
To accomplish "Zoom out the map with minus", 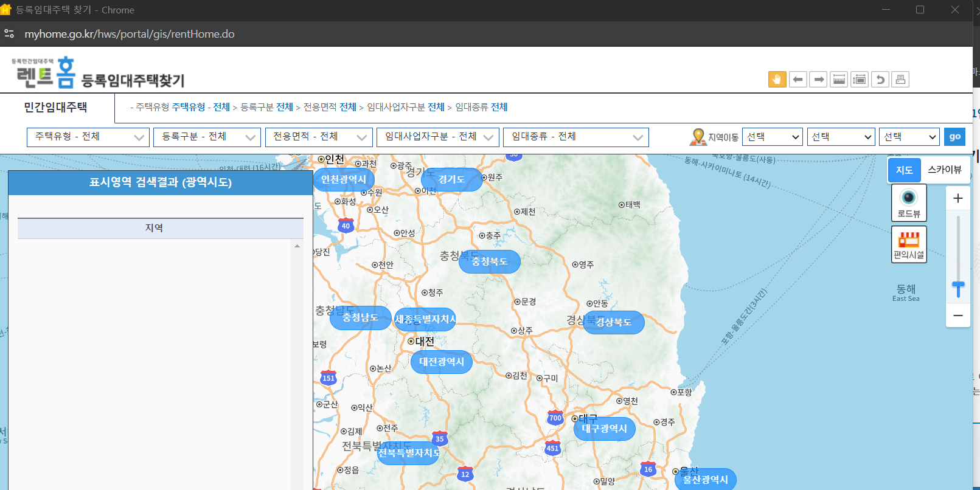I will [958, 316].
